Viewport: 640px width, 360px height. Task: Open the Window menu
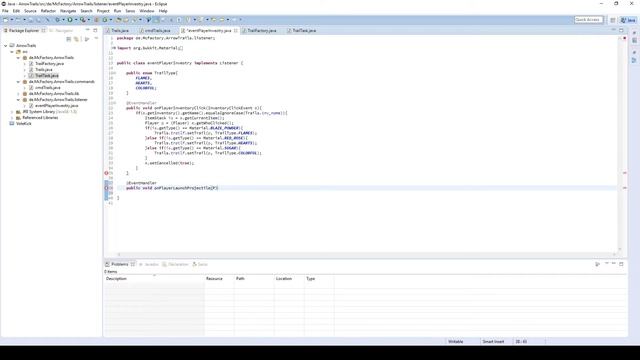tap(147, 11)
